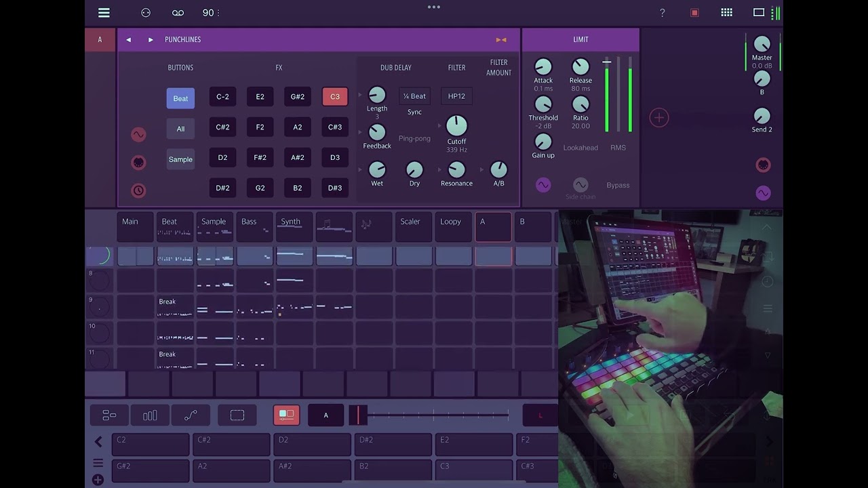This screenshot has height=488, width=868.
Task: Tap the G#2 pad in the FX grid
Action: tap(298, 96)
